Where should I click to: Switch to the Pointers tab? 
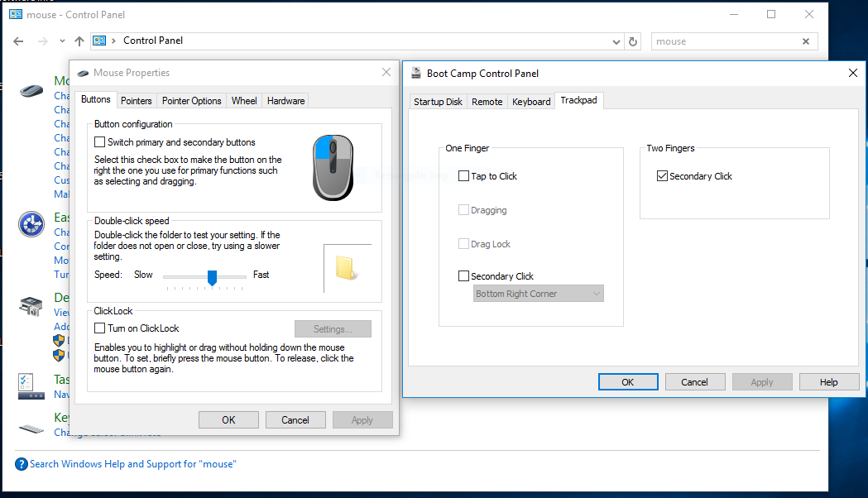(137, 101)
